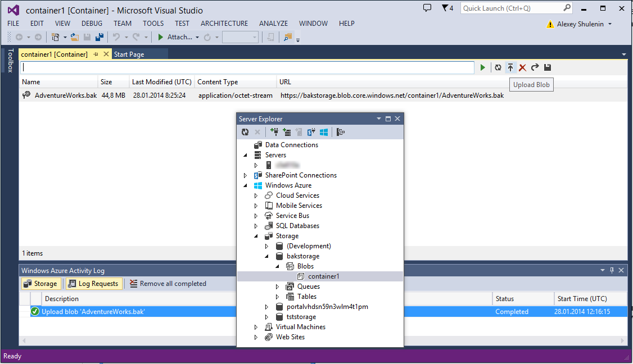This screenshot has width=633, height=364.
Task: Open the Alexey Shulenin account dropdown
Action: (610, 24)
